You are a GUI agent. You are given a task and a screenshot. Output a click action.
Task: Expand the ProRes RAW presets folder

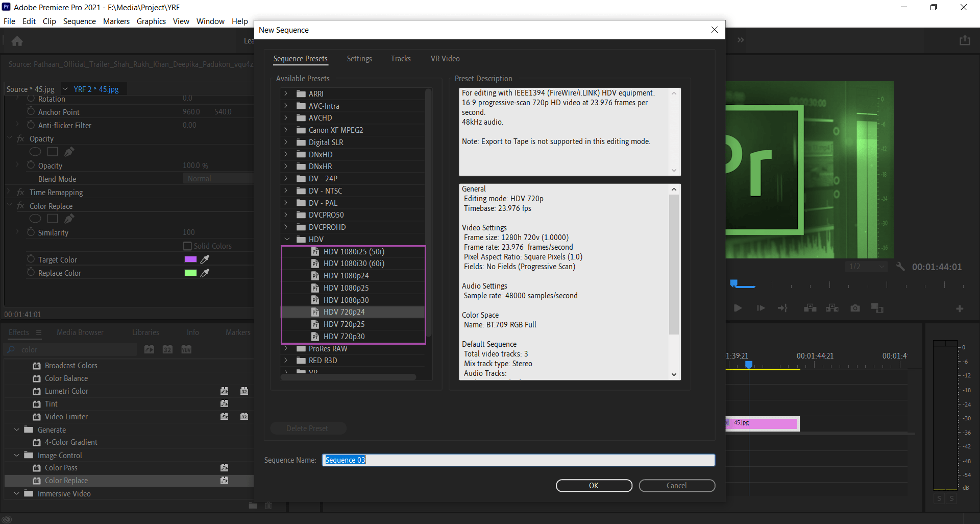point(286,348)
